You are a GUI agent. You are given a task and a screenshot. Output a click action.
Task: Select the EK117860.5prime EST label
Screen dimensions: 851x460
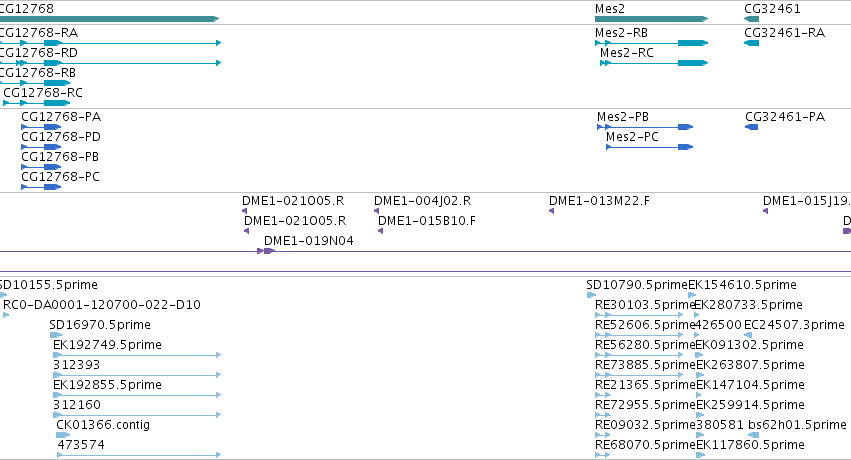point(750,445)
